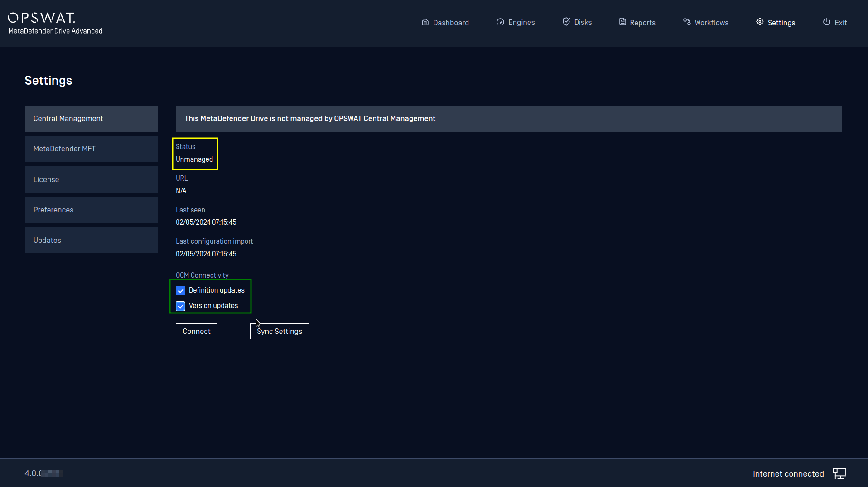The image size is (868, 487).
Task: Click the Reports document icon
Action: click(x=622, y=22)
